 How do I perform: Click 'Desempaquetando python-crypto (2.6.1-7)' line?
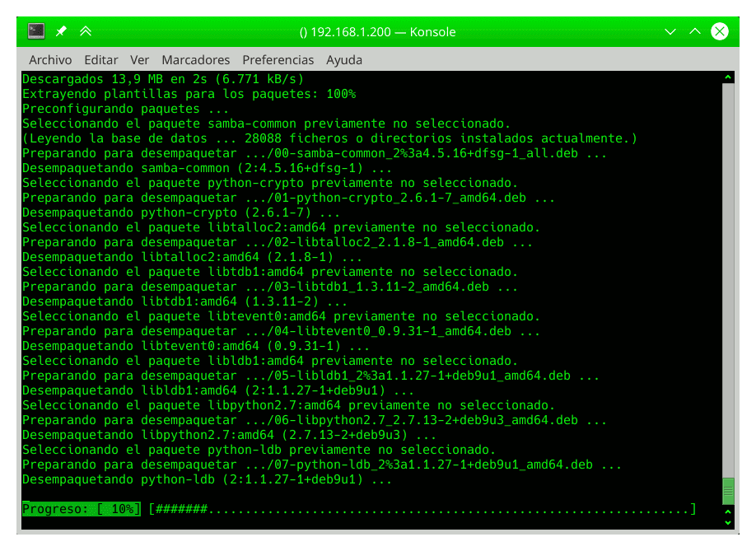coord(181,212)
